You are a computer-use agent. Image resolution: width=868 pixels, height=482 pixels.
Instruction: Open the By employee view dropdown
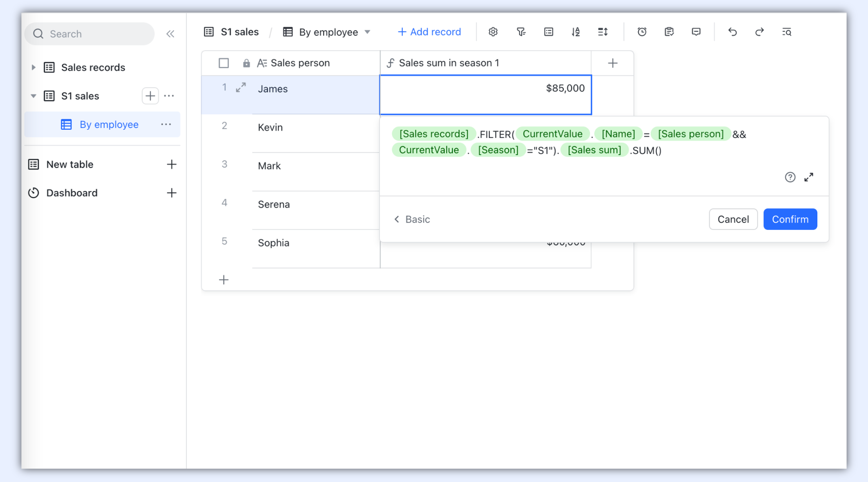367,32
